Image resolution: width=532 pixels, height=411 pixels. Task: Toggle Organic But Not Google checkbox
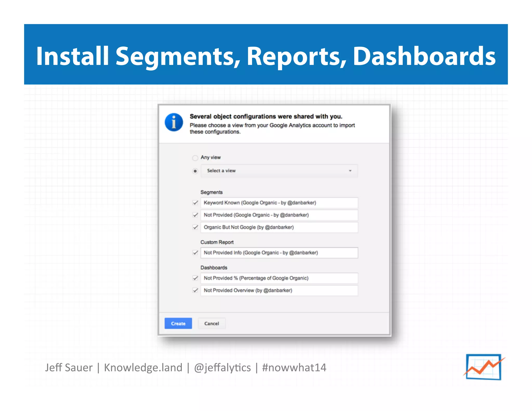tap(195, 227)
